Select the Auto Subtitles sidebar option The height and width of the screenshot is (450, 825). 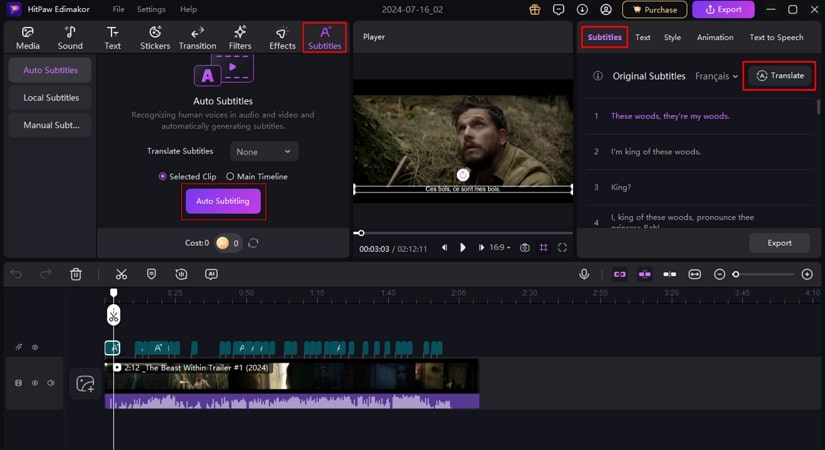(50, 70)
